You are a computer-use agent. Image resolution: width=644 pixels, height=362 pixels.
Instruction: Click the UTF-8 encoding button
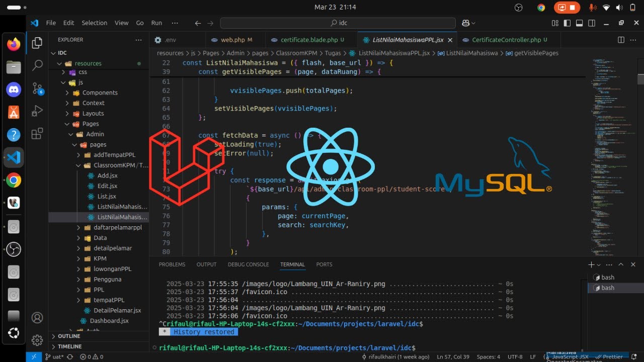pyautogui.click(x=515, y=356)
